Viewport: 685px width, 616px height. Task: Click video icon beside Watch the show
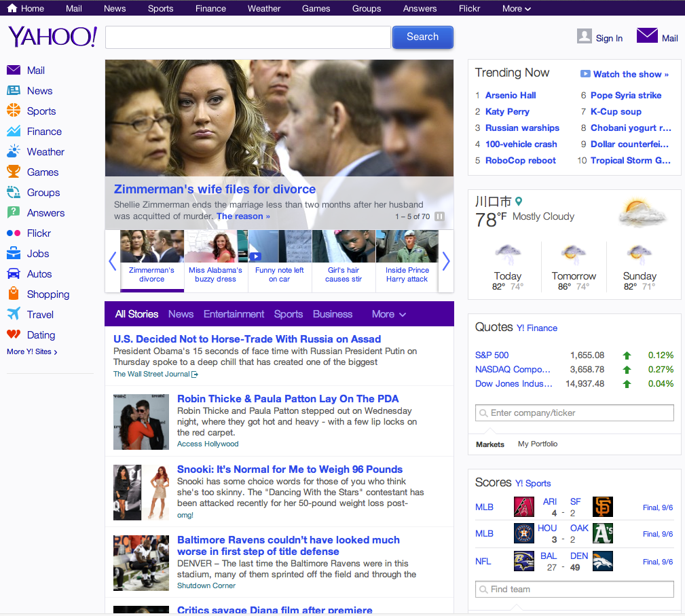click(x=585, y=74)
